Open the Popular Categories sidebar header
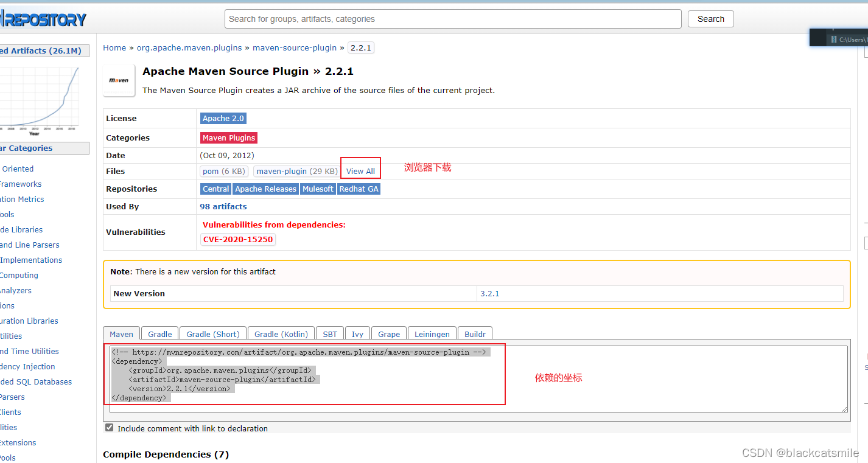 coord(44,148)
